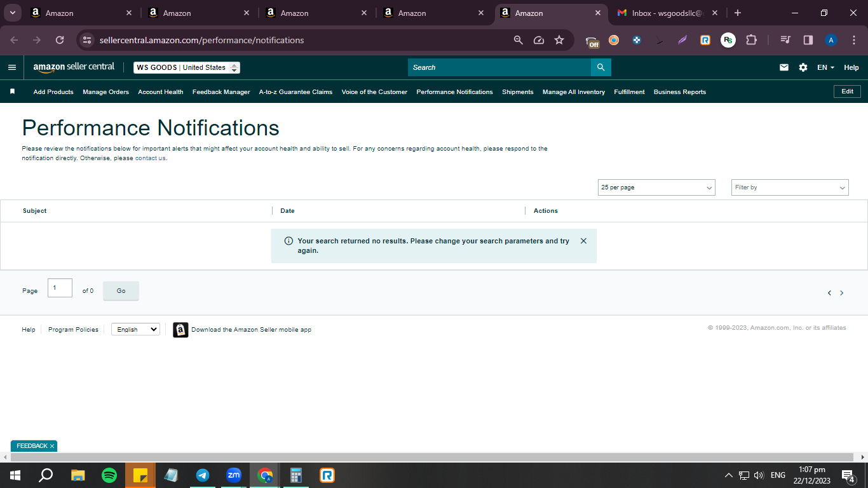
Task: Open the Seller Central hamburger menu
Action: click(12, 67)
